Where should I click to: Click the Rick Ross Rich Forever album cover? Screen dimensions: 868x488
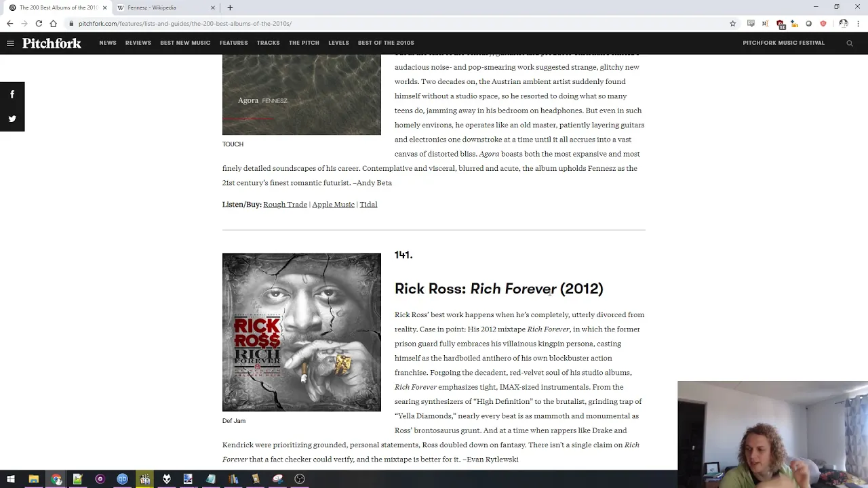(x=302, y=332)
